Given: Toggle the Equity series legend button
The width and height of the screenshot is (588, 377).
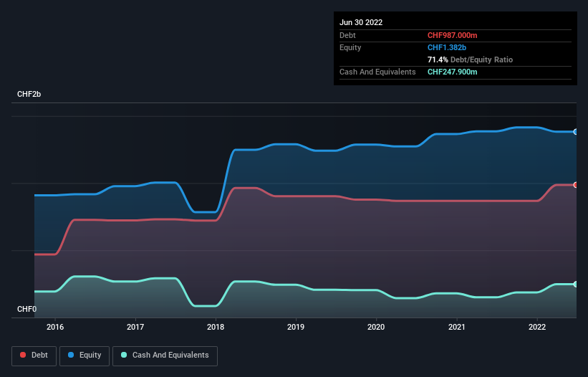Looking at the screenshot, I should click(x=85, y=355).
